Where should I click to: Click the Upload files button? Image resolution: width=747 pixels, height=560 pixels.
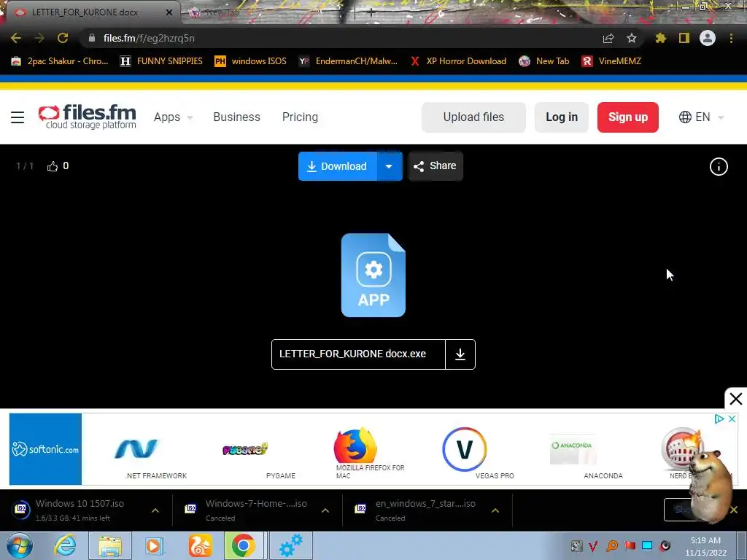(x=473, y=117)
